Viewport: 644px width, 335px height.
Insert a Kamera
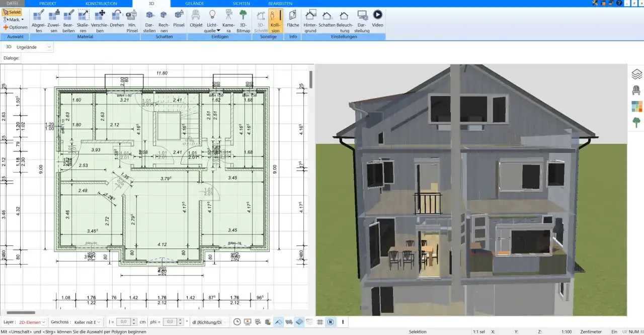229,21
